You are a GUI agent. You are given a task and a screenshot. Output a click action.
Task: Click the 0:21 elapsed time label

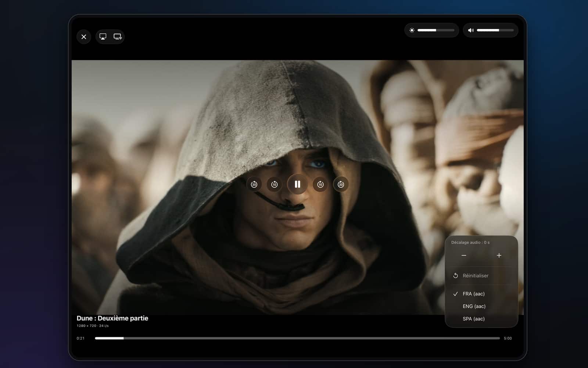pyautogui.click(x=80, y=338)
